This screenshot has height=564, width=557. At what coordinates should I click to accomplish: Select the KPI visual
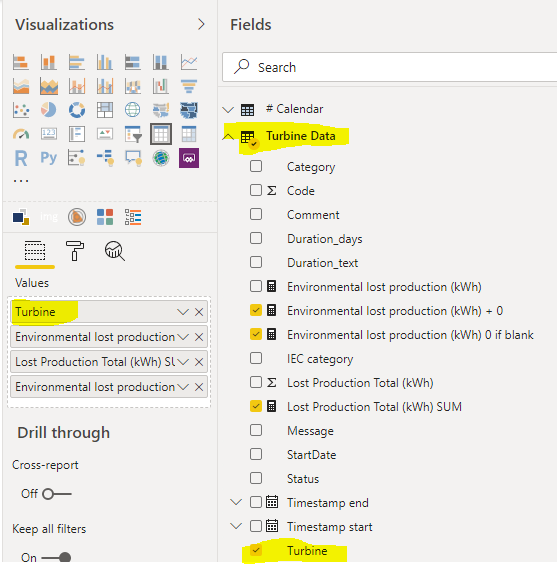(105, 134)
